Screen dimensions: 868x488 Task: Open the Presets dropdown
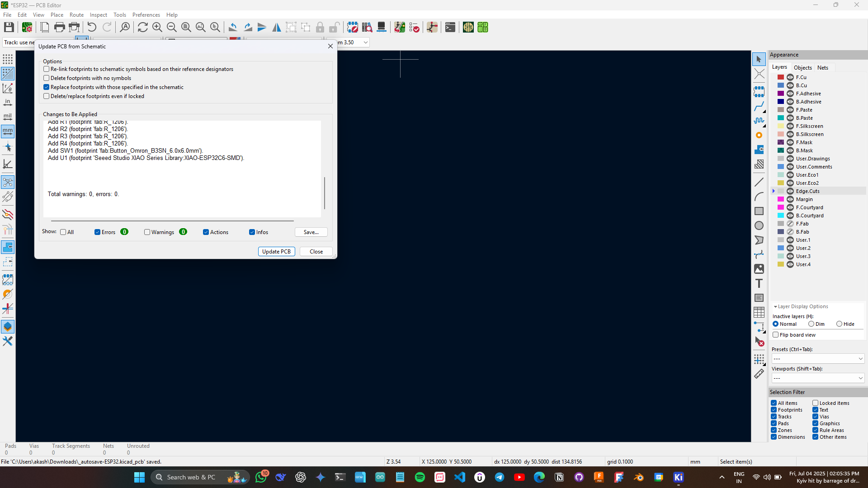point(818,359)
